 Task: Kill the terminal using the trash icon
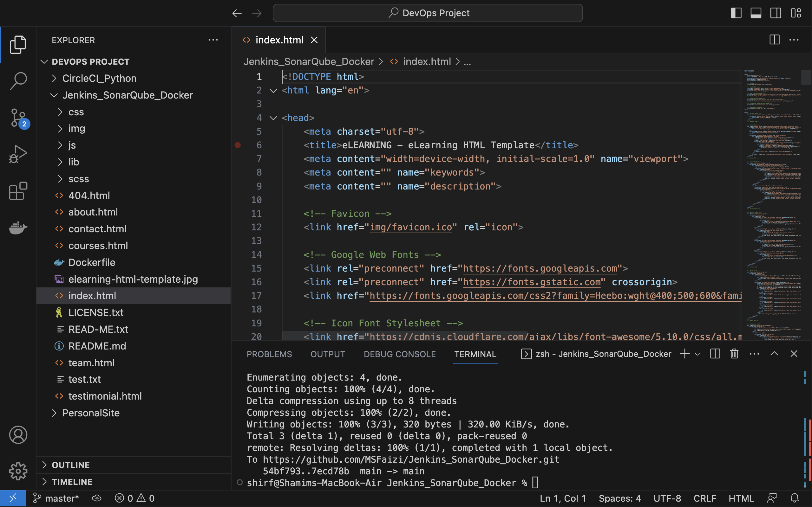[x=734, y=354]
